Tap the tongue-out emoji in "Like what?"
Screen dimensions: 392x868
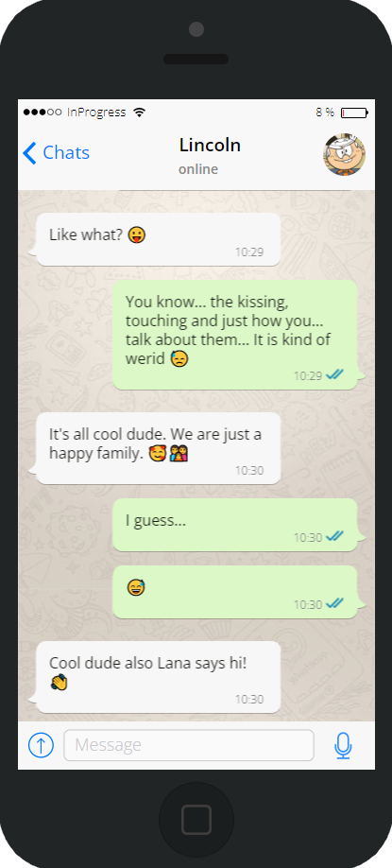(137, 235)
